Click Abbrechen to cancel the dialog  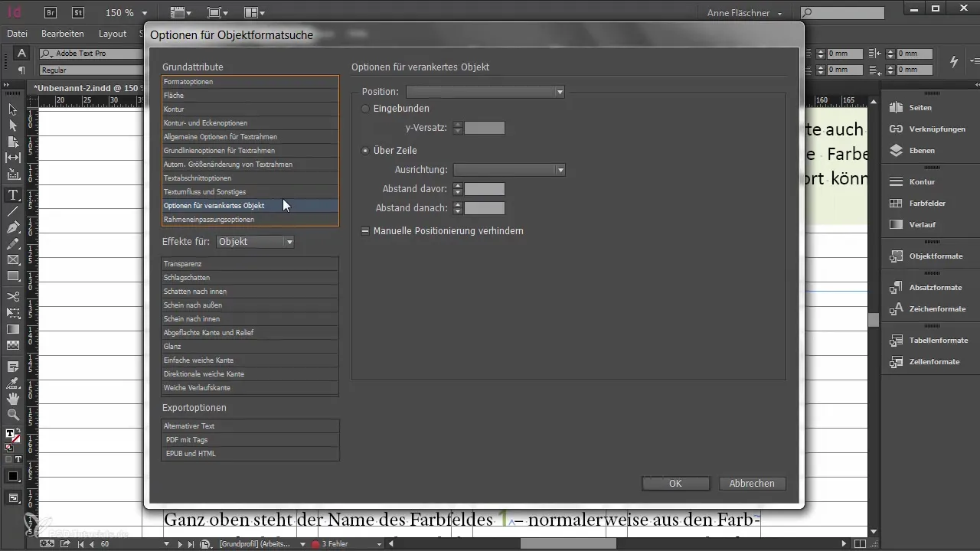[752, 484]
